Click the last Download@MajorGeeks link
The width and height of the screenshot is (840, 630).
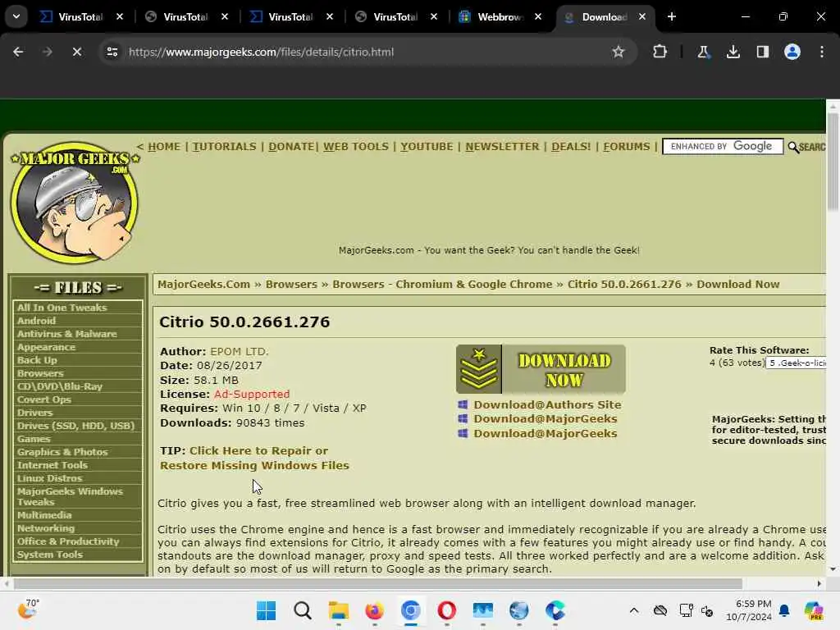545,433
